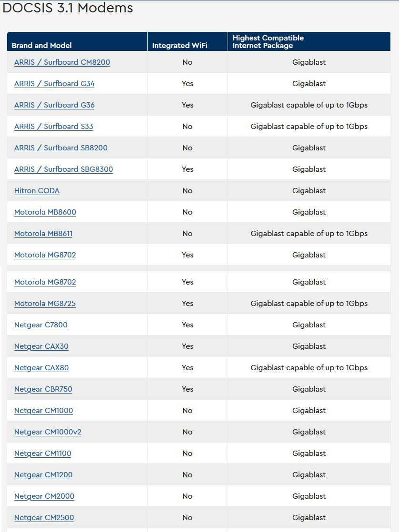Open the Hitron CODA modem link
This screenshot has height=532, width=399.
[x=37, y=190]
